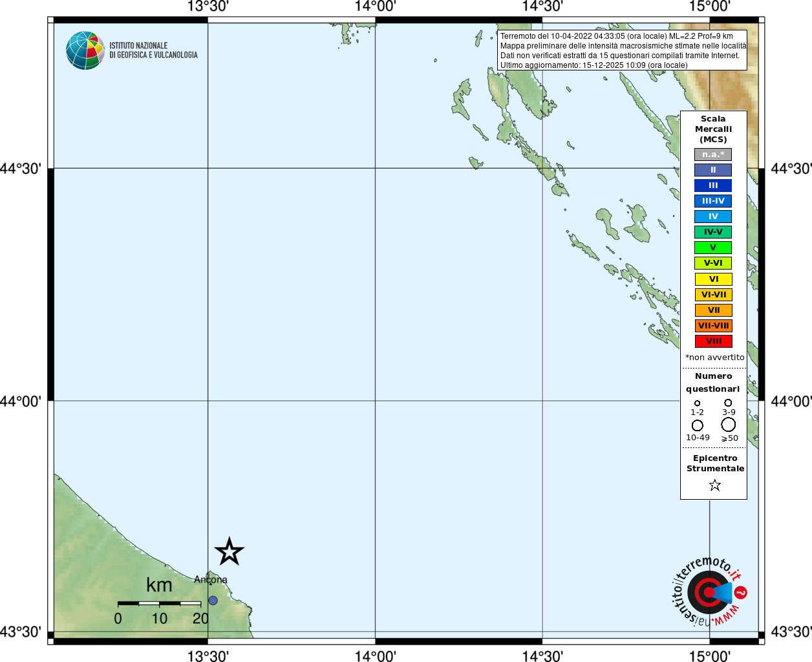Click the earthquake info text box
Viewport: 812px width, 662px height.
point(623,50)
